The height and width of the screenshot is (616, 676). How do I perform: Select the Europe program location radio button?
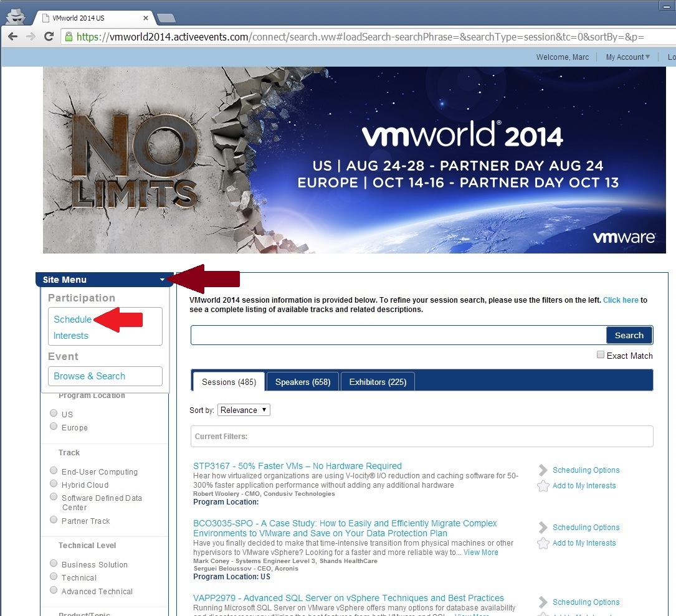[54, 427]
